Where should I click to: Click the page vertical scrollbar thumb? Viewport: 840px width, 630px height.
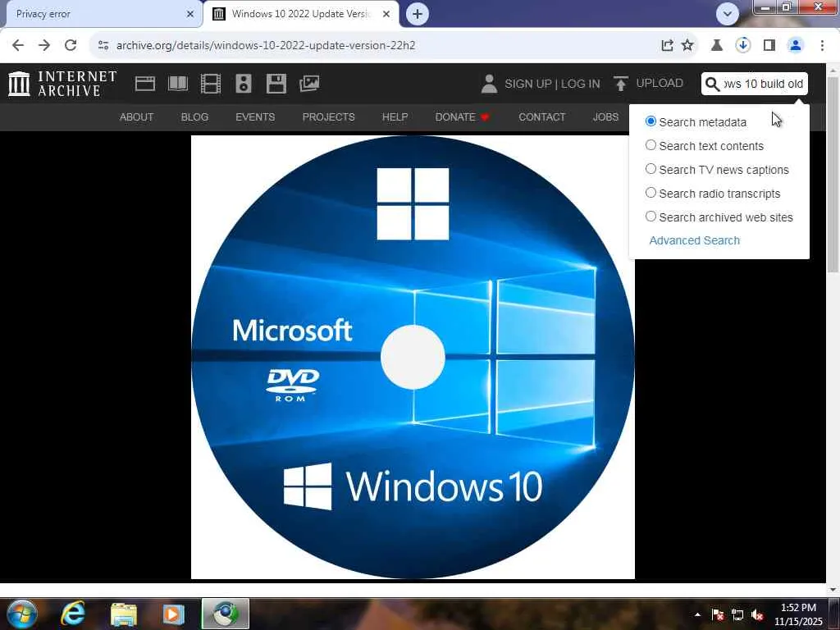pos(833,176)
